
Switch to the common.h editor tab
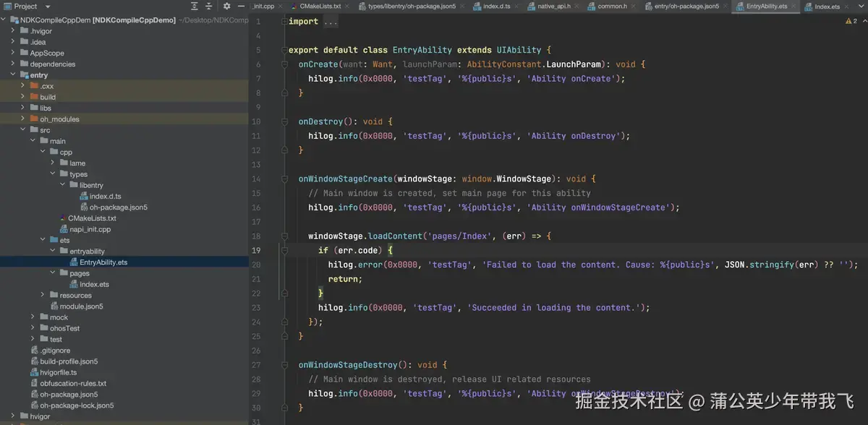coord(613,6)
